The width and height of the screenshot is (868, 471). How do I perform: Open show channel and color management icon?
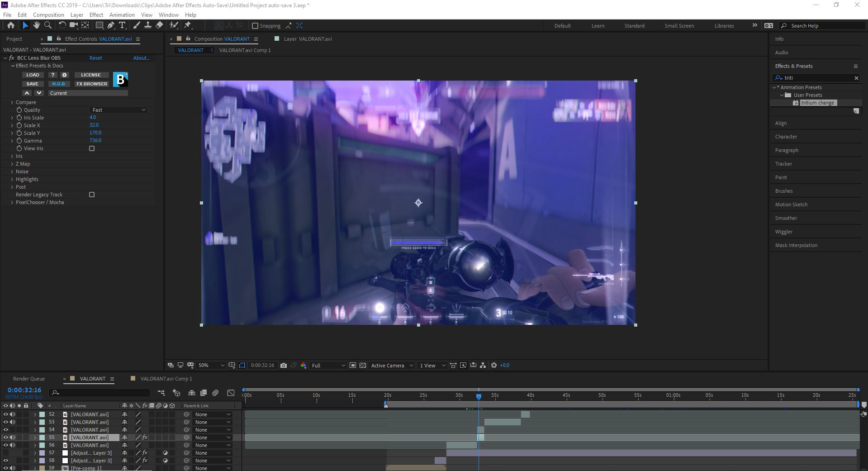click(x=304, y=366)
